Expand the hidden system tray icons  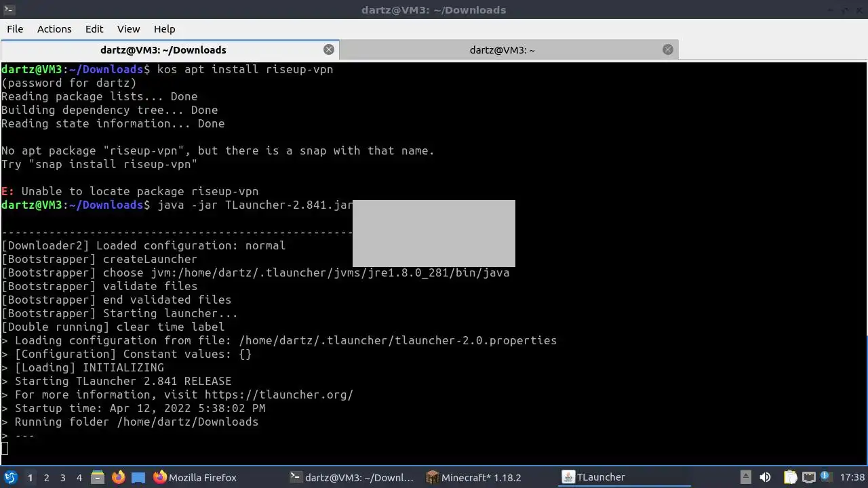(745, 477)
